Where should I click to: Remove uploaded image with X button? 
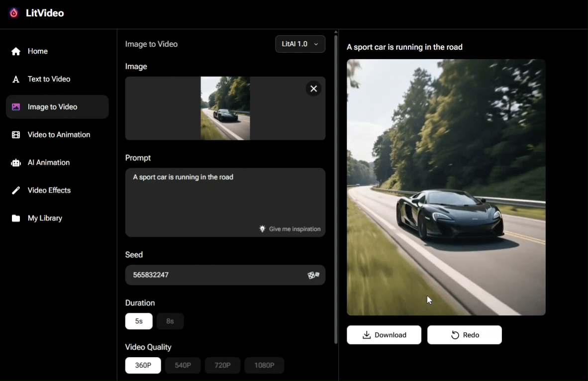[x=313, y=89]
